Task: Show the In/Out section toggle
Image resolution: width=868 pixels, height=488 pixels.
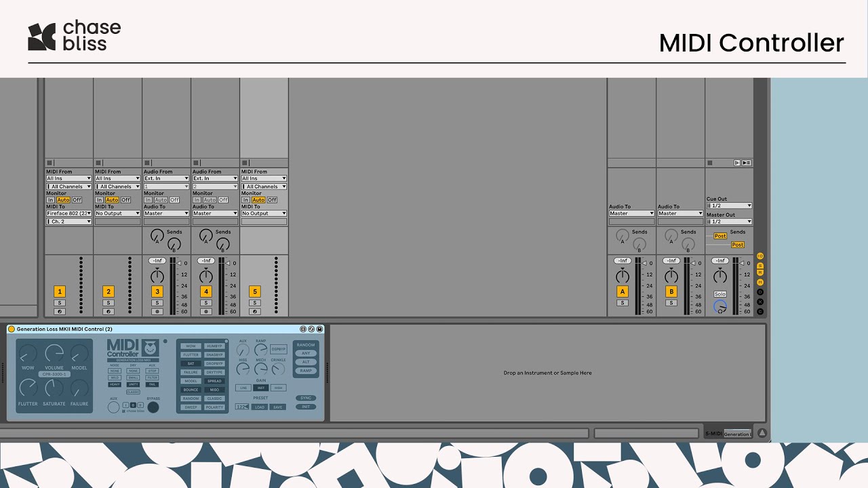Action: (x=760, y=256)
